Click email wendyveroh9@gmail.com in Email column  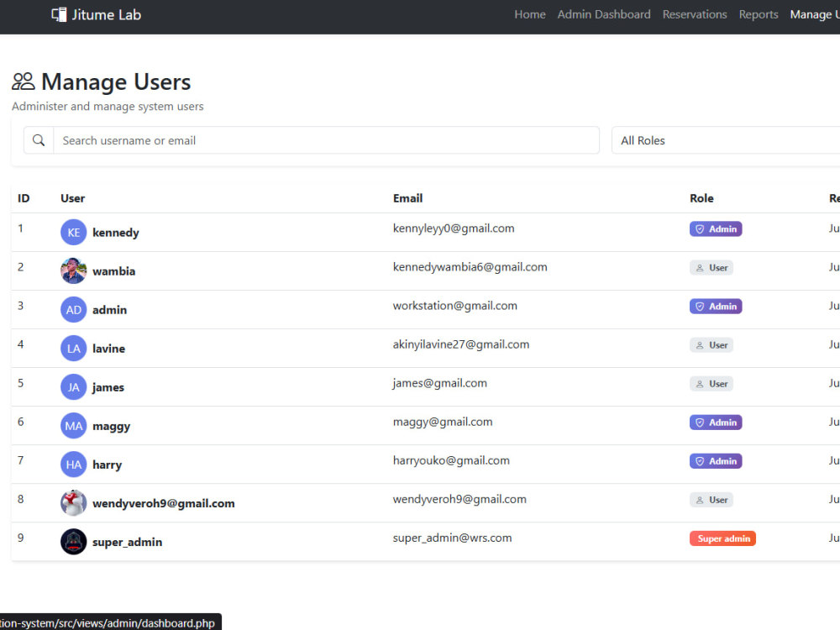(459, 499)
